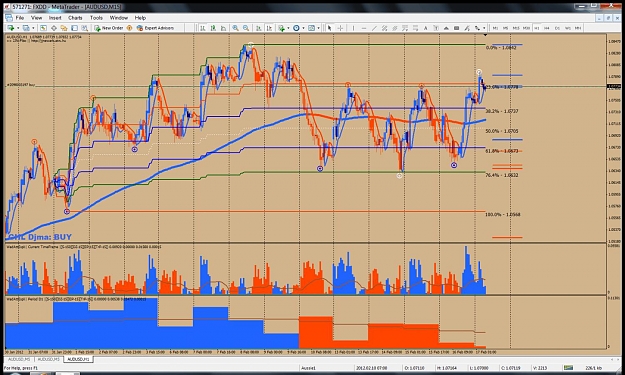This screenshot has height=375, width=625.
Task: Open the File menu
Action: [x=20, y=18]
